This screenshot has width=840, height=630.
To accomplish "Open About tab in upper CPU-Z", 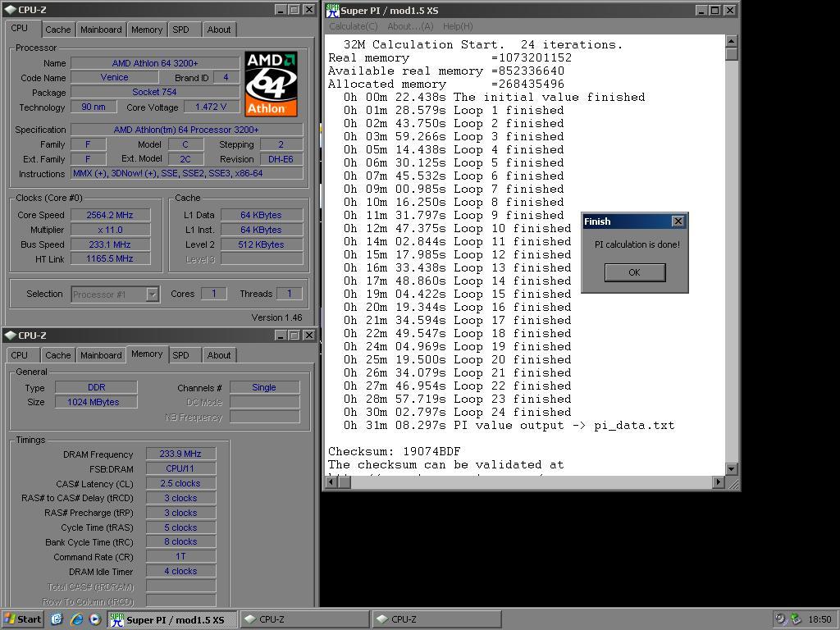I will pos(218,30).
